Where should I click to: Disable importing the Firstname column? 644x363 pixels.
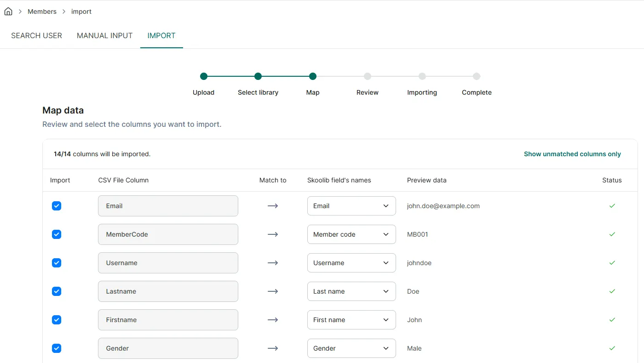point(57,320)
